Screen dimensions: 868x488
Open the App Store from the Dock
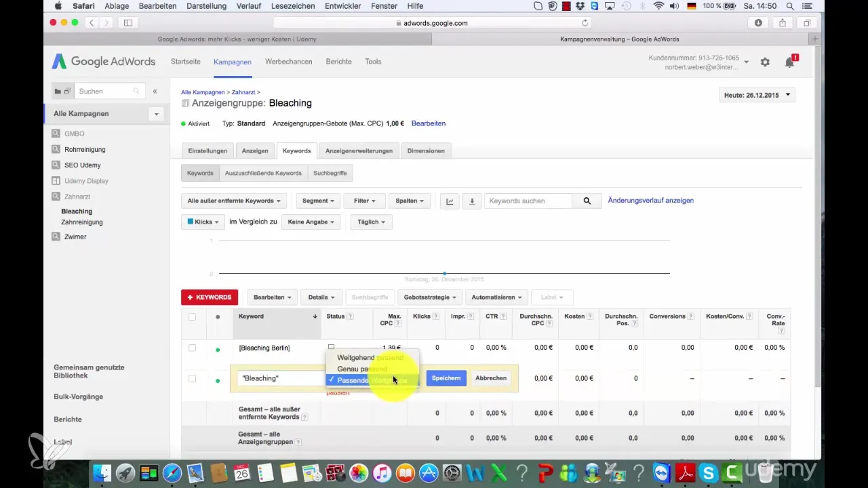(x=429, y=472)
